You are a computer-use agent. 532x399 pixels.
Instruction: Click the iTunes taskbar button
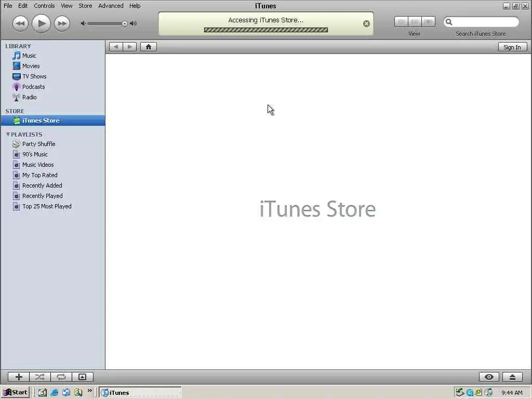pos(140,393)
